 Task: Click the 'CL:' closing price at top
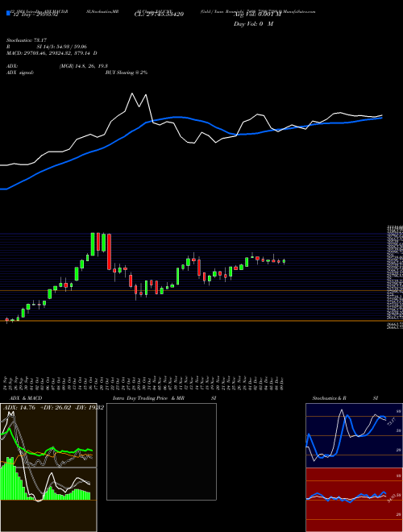coord(159,15)
